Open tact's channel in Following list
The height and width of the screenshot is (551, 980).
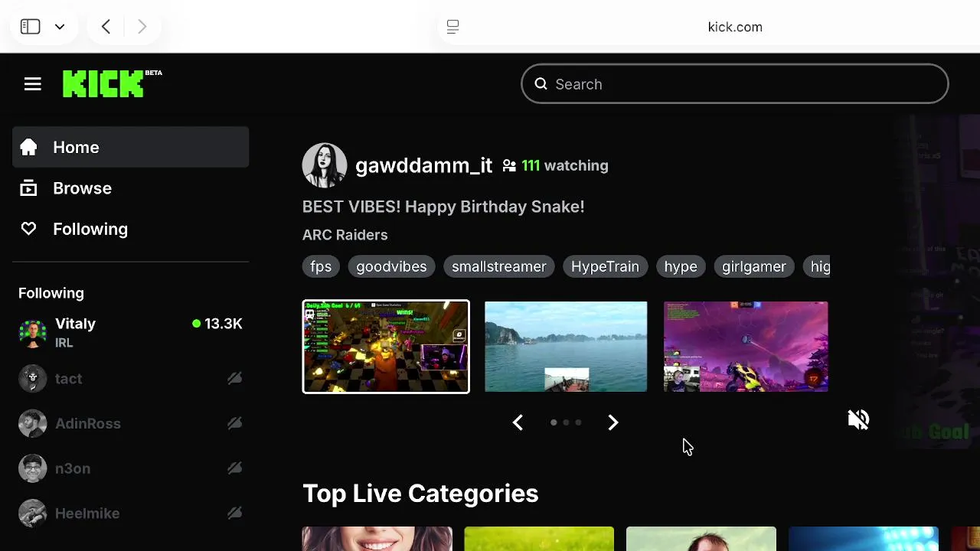pyautogui.click(x=130, y=378)
